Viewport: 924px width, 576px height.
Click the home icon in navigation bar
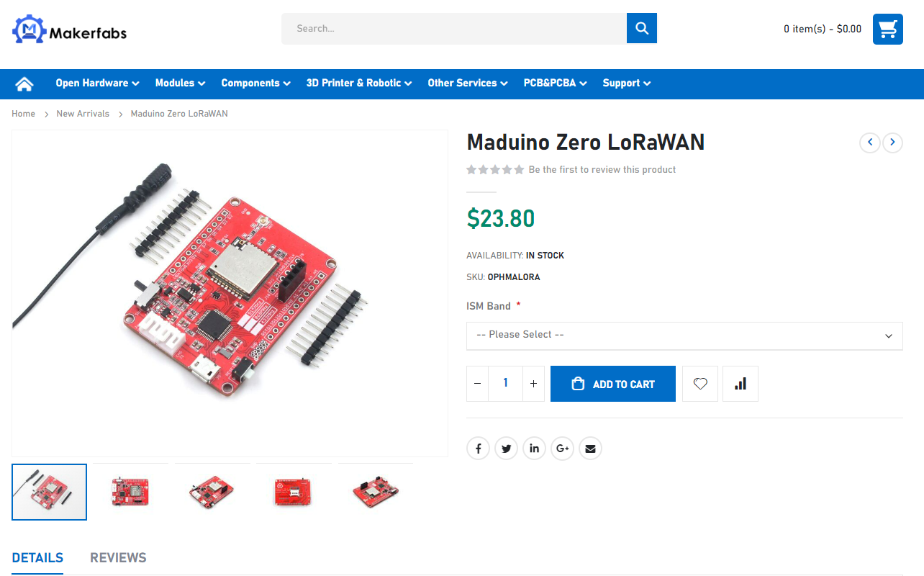[x=24, y=84]
